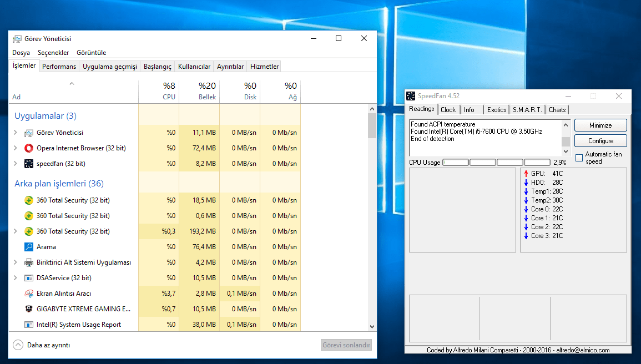The width and height of the screenshot is (641, 364).
Task: Sort by Ağ column header
Action: [280, 92]
